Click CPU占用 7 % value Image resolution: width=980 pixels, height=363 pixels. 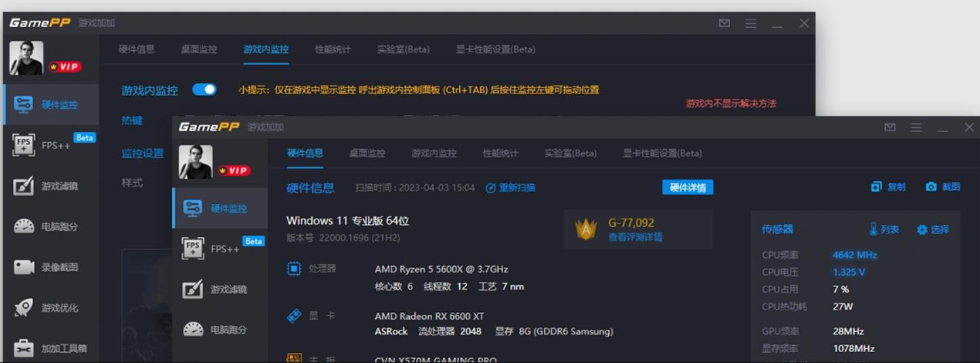point(840,289)
